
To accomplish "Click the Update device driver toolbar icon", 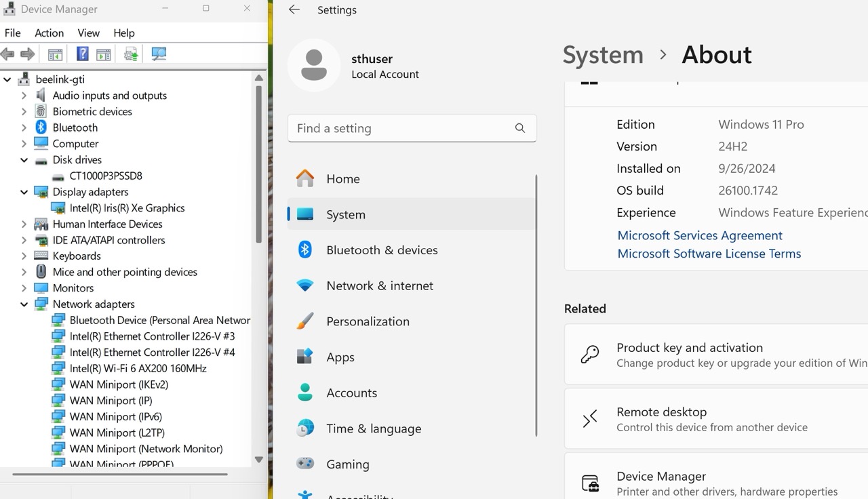I will (131, 54).
